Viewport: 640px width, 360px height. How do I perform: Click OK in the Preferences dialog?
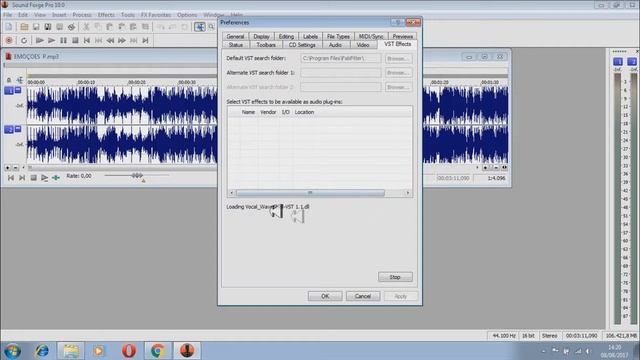click(x=325, y=296)
